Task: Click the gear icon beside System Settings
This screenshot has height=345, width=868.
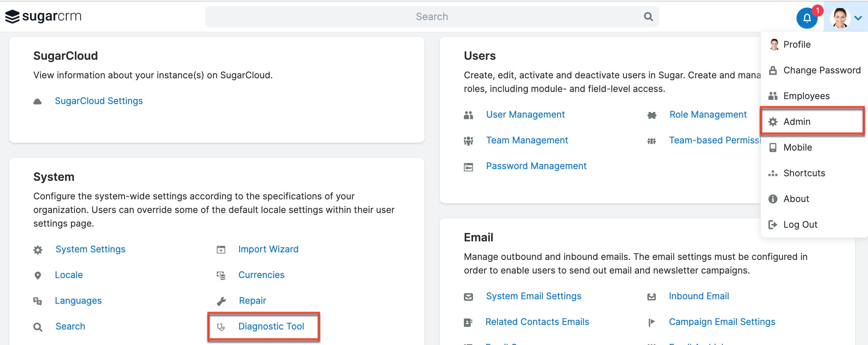Action: [38, 250]
